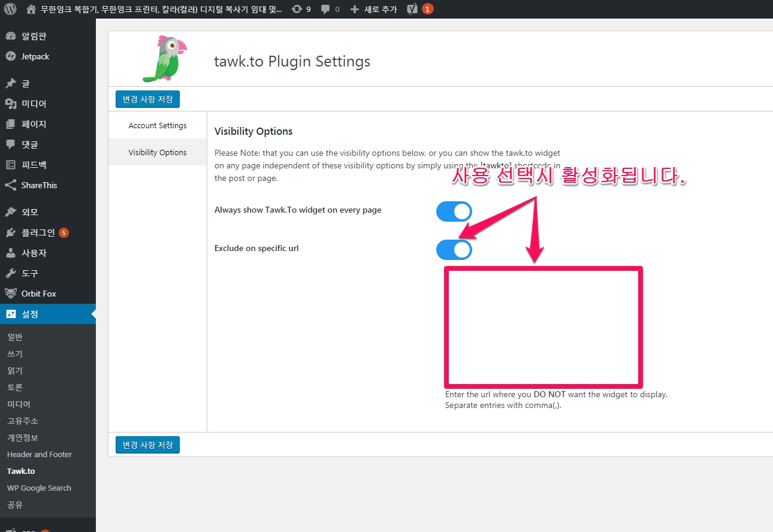Open the 플러그인 (Plugins) menu
773x532 pixels.
click(38, 232)
